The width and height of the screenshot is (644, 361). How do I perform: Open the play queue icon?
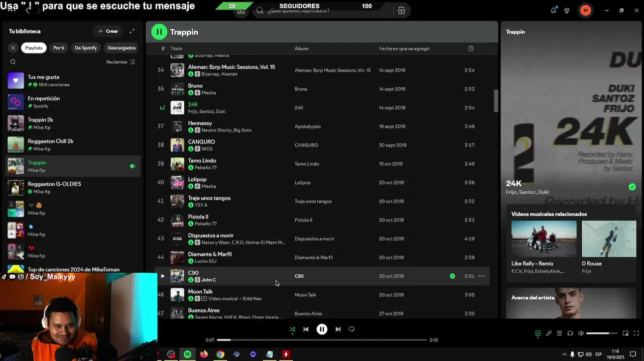(x=559, y=333)
